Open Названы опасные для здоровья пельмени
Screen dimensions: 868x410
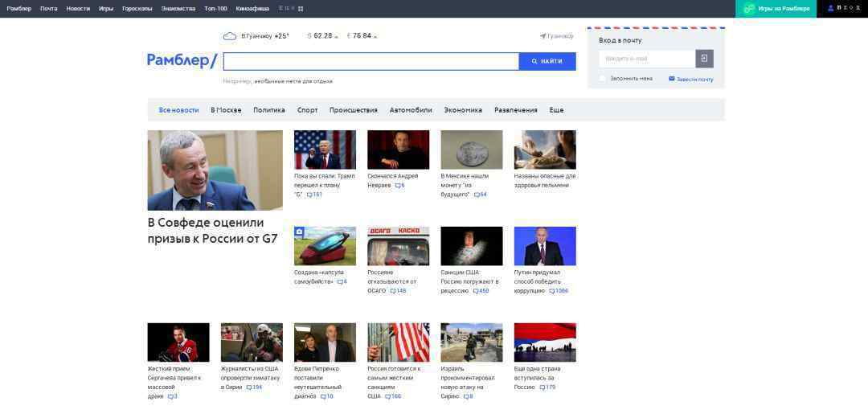[545, 181]
